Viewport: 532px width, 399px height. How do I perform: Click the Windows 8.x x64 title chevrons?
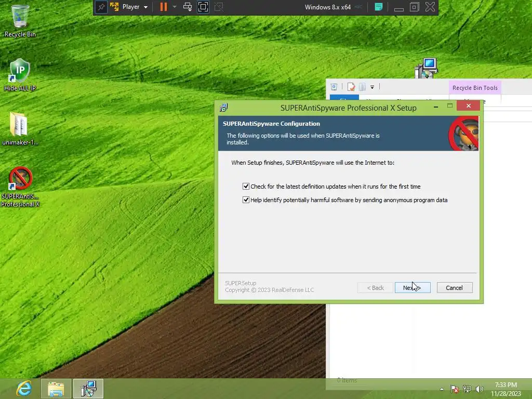[x=358, y=7]
